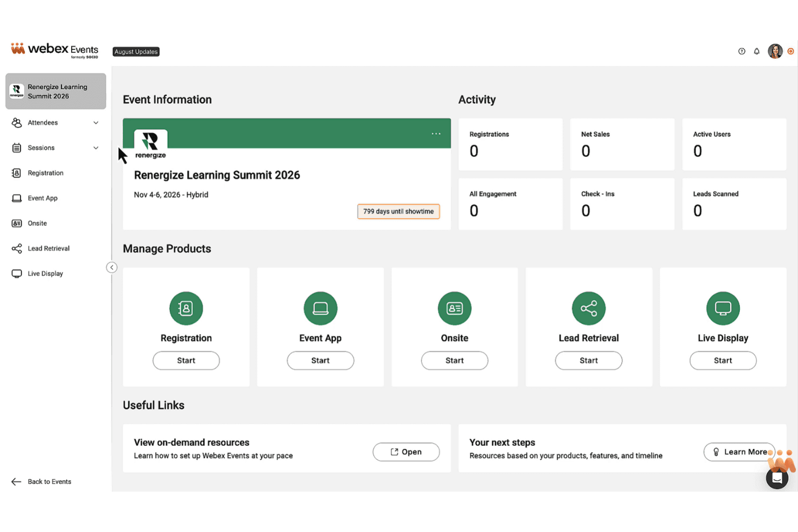Select Renergize Learning Summit 2026 sidebar item

click(x=56, y=92)
